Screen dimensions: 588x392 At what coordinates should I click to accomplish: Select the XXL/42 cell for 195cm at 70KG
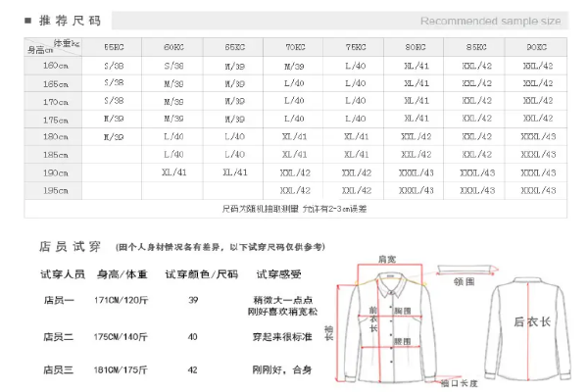(295, 190)
